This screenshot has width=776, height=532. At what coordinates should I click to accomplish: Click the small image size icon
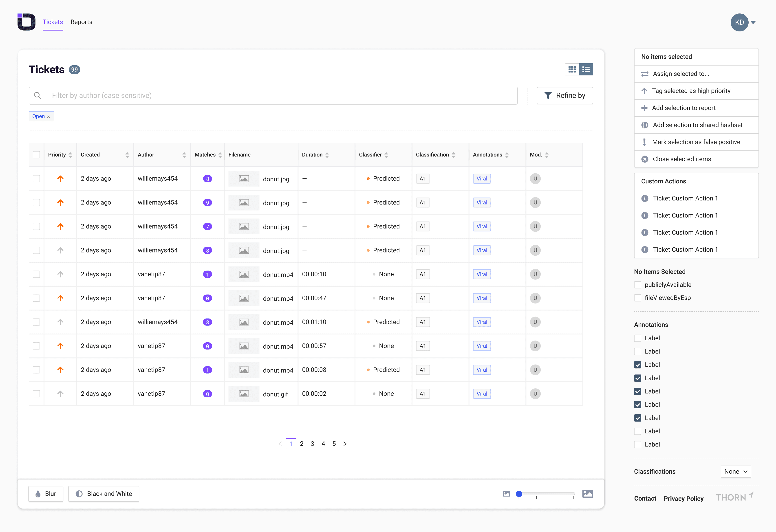pos(506,494)
